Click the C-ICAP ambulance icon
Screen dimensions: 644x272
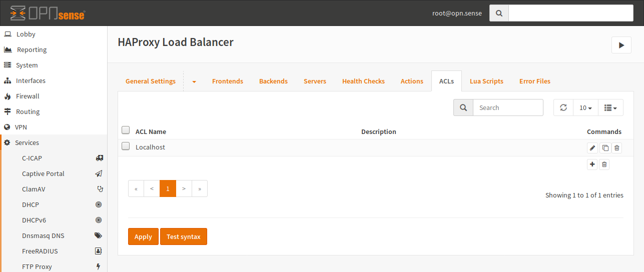click(x=99, y=158)
